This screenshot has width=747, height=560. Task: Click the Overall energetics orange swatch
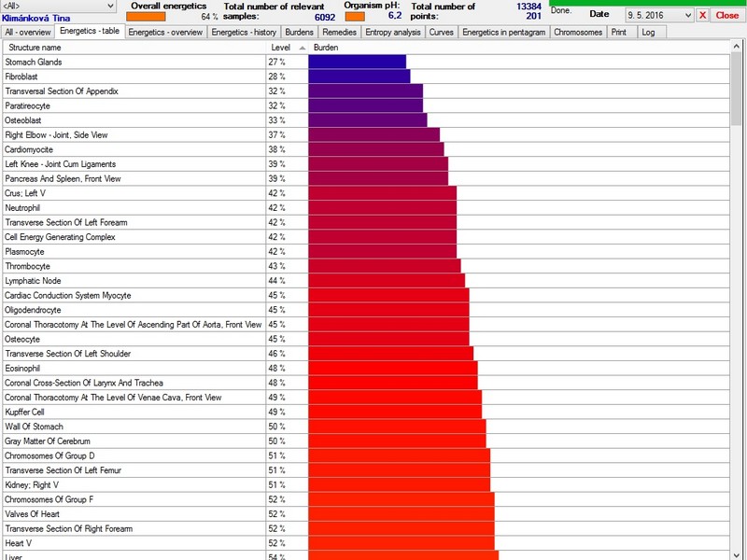pos(146,17)
